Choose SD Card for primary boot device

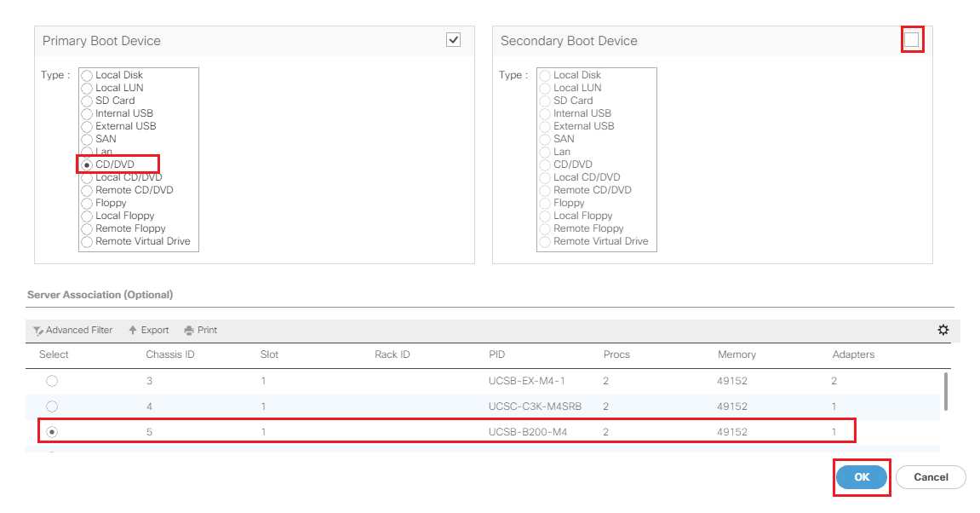click(x=87, y=101)
